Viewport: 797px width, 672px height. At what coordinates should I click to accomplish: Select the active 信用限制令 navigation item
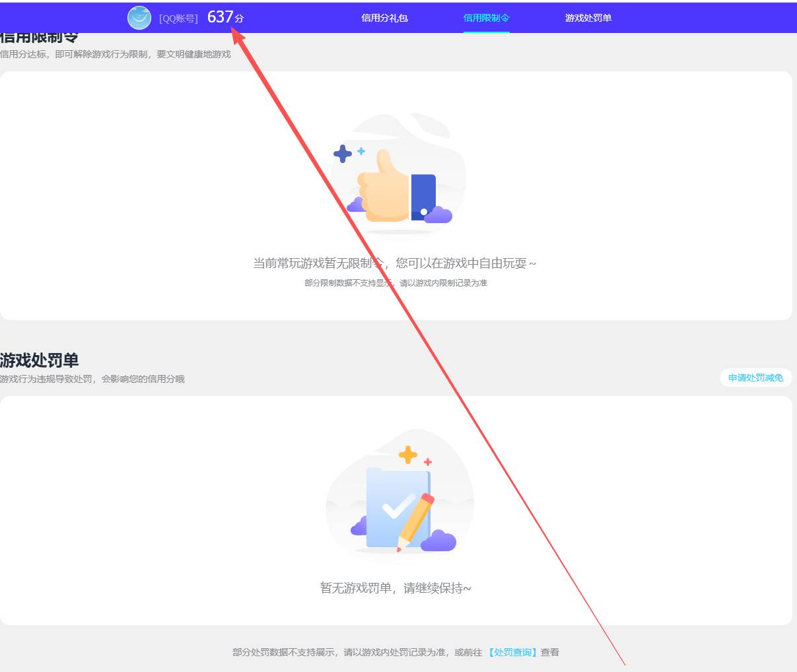coord(486,18)
